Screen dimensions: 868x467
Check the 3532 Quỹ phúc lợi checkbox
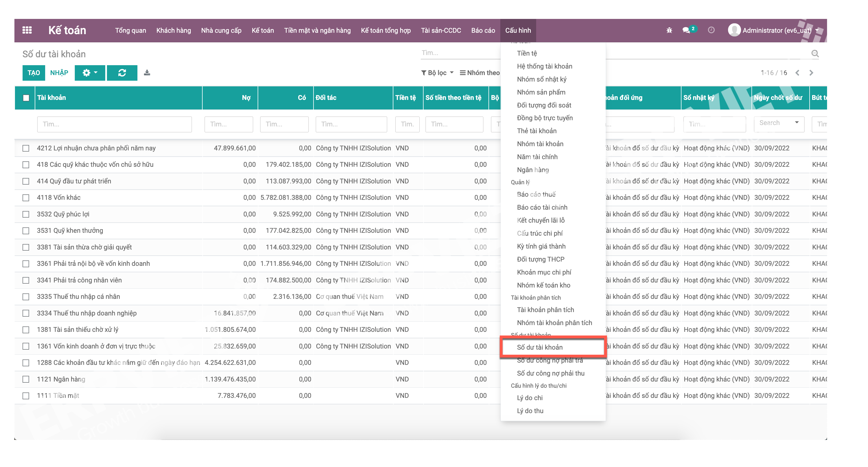(x=26, y=214)
